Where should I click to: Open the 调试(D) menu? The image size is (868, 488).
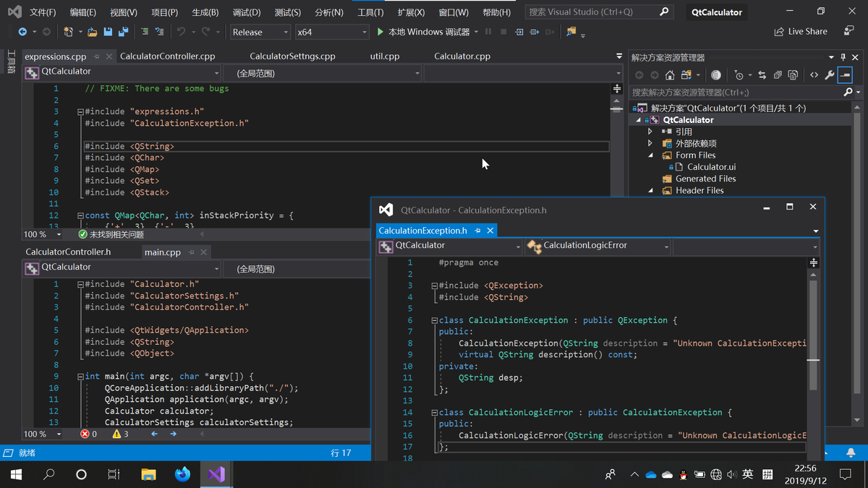pos(247,12)
